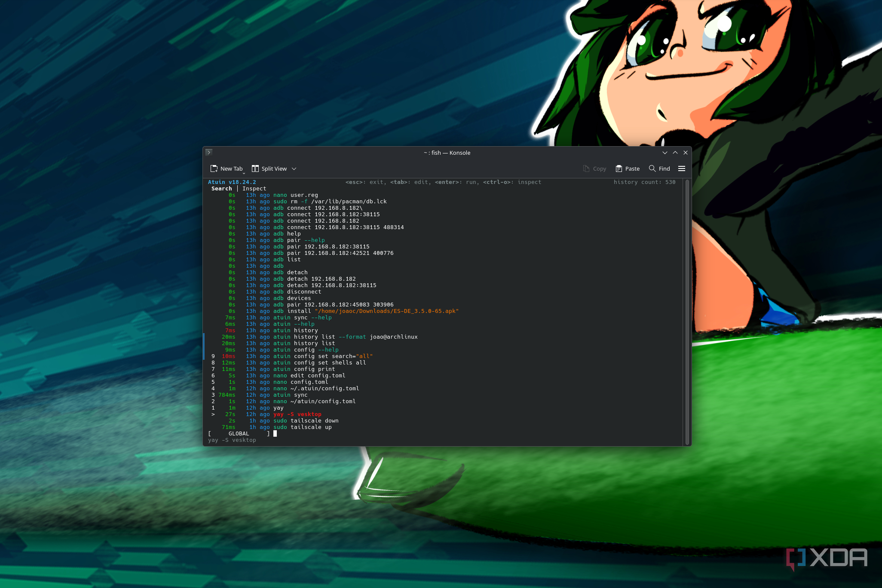
Task: Select the 'adb install' apk history entry
Action: pyautogui.click(x=366, y=311)
